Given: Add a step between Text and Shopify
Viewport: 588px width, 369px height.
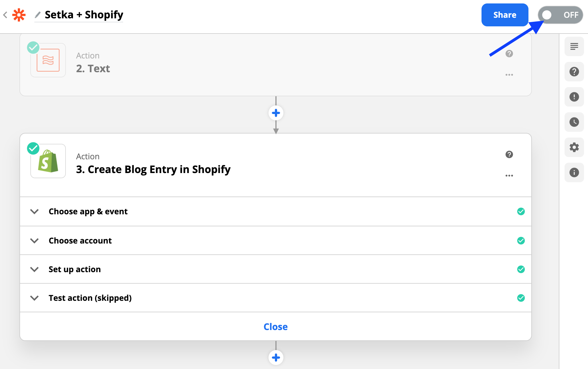Looking at the screenshot, I should pos(276,113).
